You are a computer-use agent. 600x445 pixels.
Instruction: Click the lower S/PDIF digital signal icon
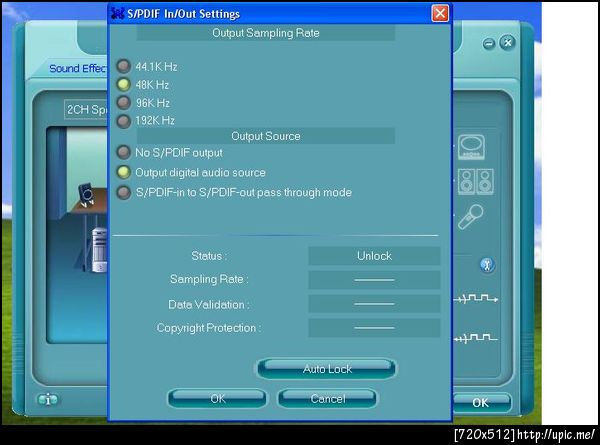click(x=476, y=338)
